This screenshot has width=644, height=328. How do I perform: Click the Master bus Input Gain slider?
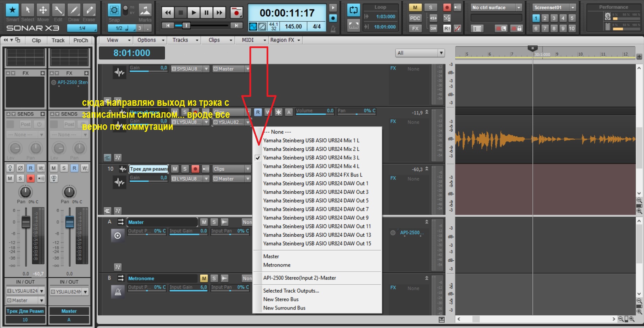188,231
